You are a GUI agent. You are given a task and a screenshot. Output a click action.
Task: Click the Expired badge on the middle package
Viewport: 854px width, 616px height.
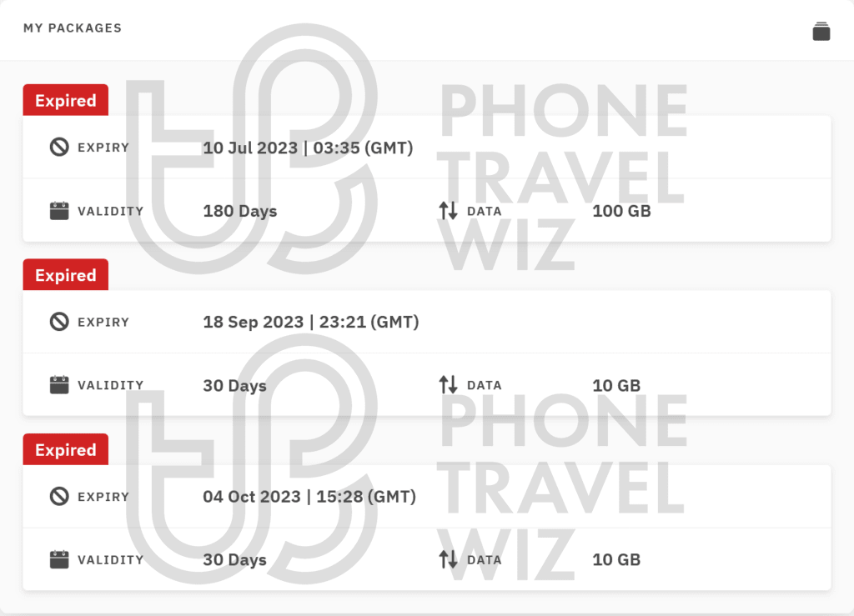click(x=65, y=274)
